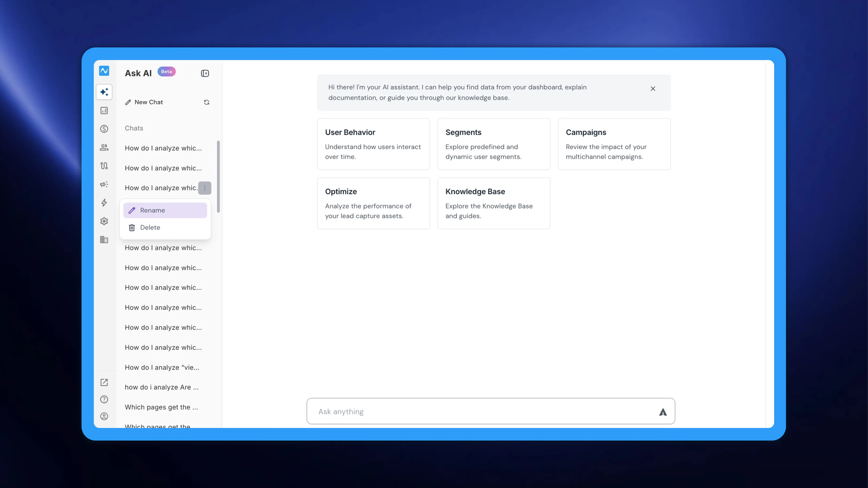The height and width of the screenshot is (488, 868).
Task: Select Rename from the context menu
Action: (165, 210)
